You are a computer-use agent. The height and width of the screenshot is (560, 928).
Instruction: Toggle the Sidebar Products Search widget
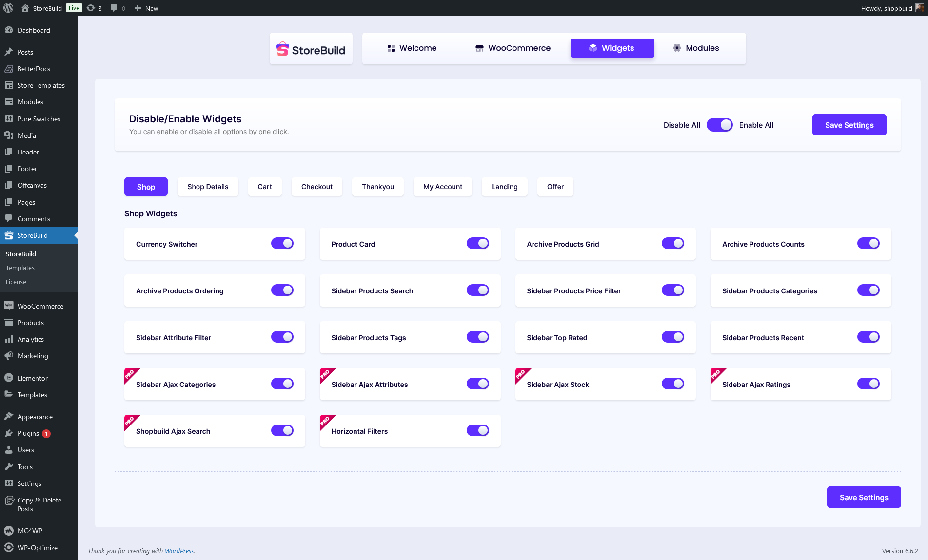click(478, 290)
